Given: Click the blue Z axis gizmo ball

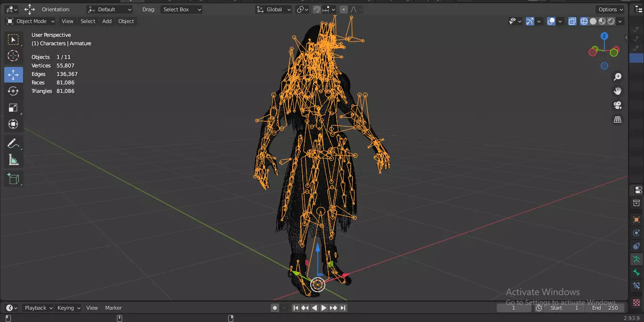Looking at the screenshot, I should (604, 36).
